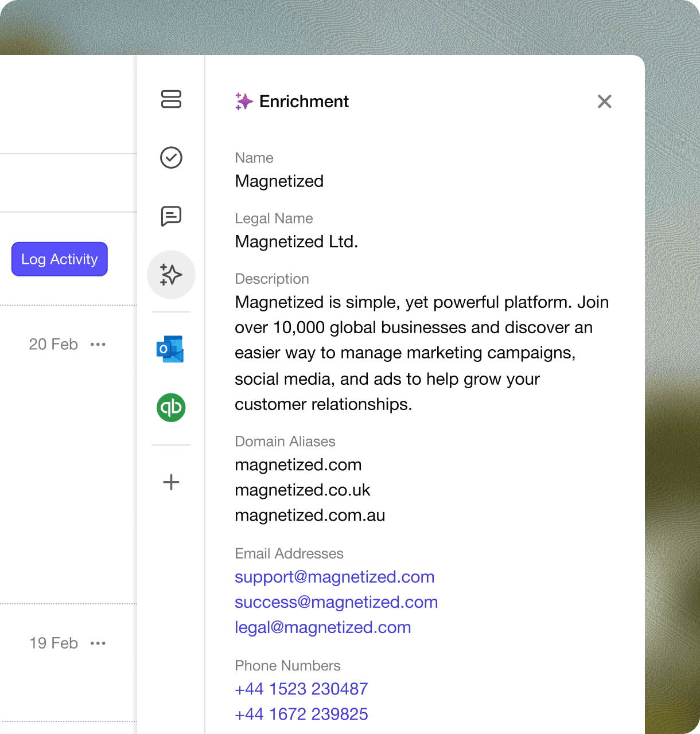Open the support@magnetized.com email link

tap(335, 577)
